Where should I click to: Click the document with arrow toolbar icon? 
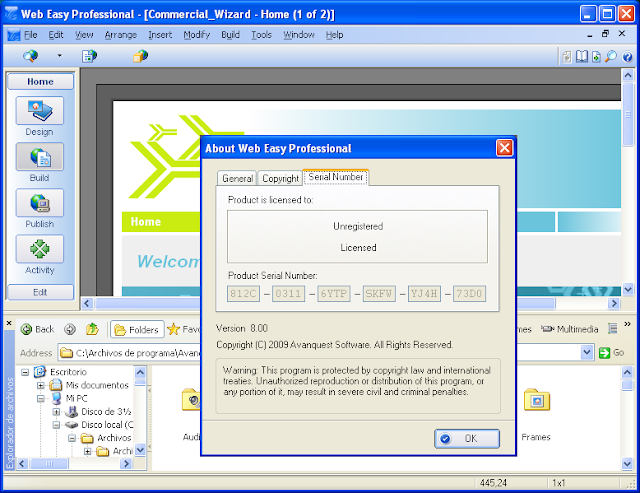pyautogui.click(x=596, y=57)
